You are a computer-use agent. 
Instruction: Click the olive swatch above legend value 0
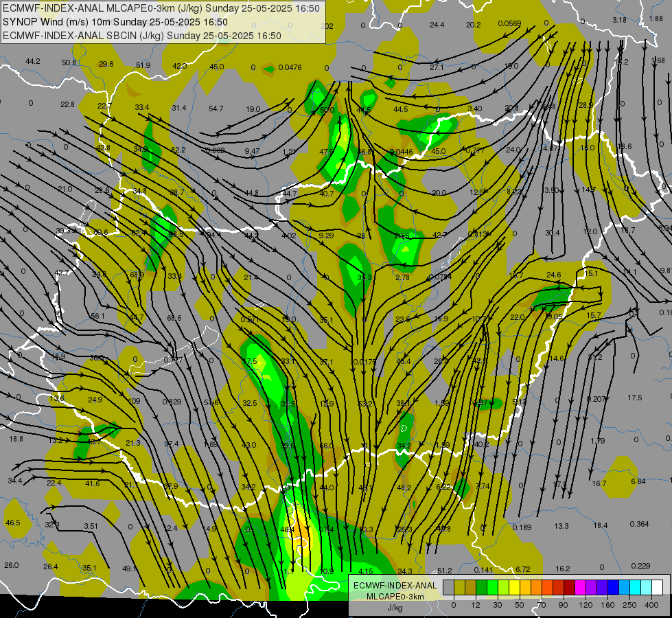tap(459, 587)
